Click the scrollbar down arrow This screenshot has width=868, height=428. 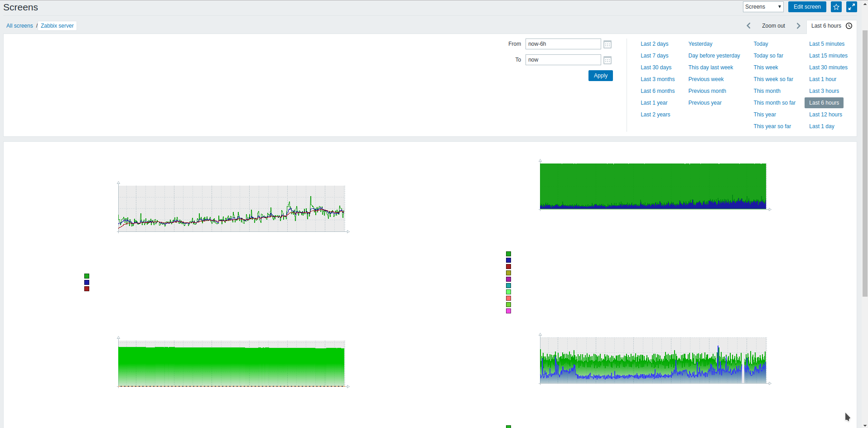[865, 425]
